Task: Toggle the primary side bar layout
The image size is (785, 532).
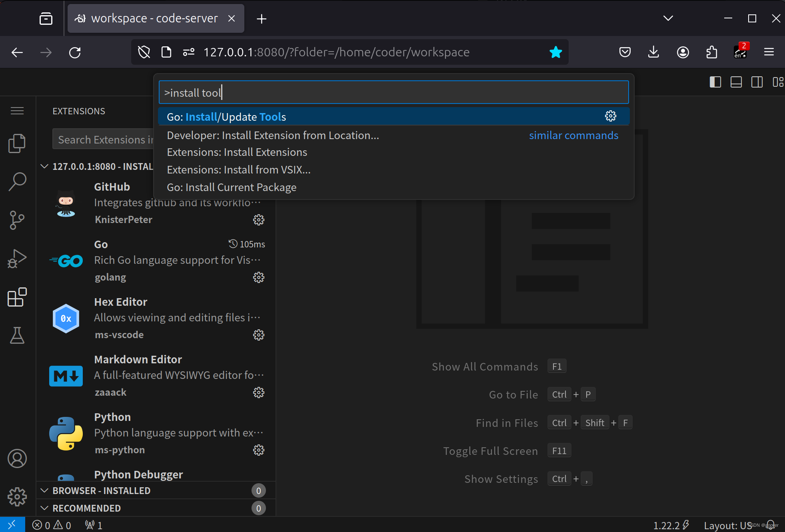Action: click(x=715, y=82)
